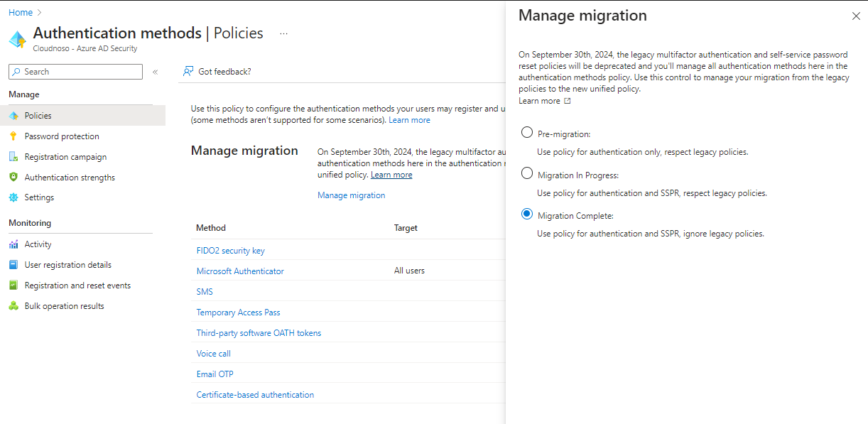This screenshot has height=424, width=868.
Task: Click the Authentication strengths shield icon
Action: (13, 178)
